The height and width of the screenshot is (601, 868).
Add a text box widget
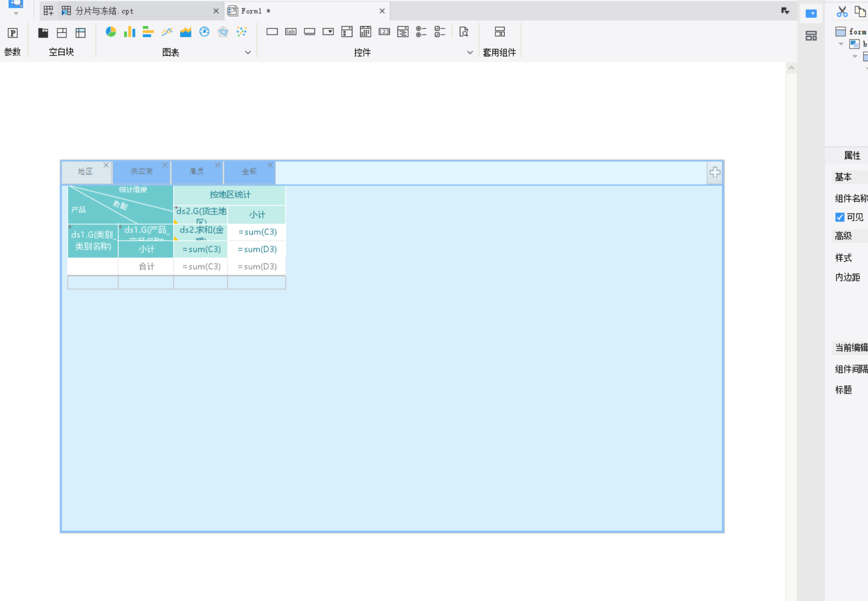coord(272,32)
